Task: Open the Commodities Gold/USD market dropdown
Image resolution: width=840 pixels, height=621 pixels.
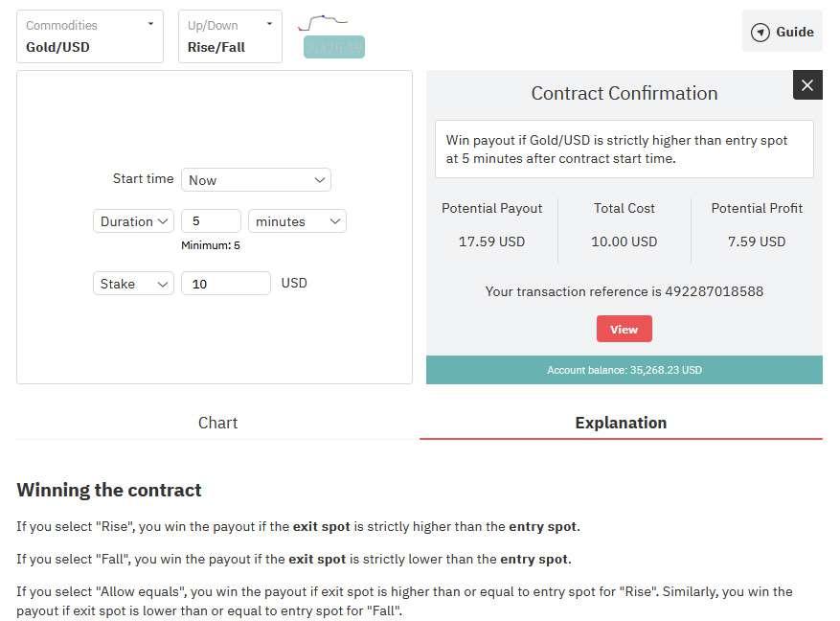Action: 90,36
